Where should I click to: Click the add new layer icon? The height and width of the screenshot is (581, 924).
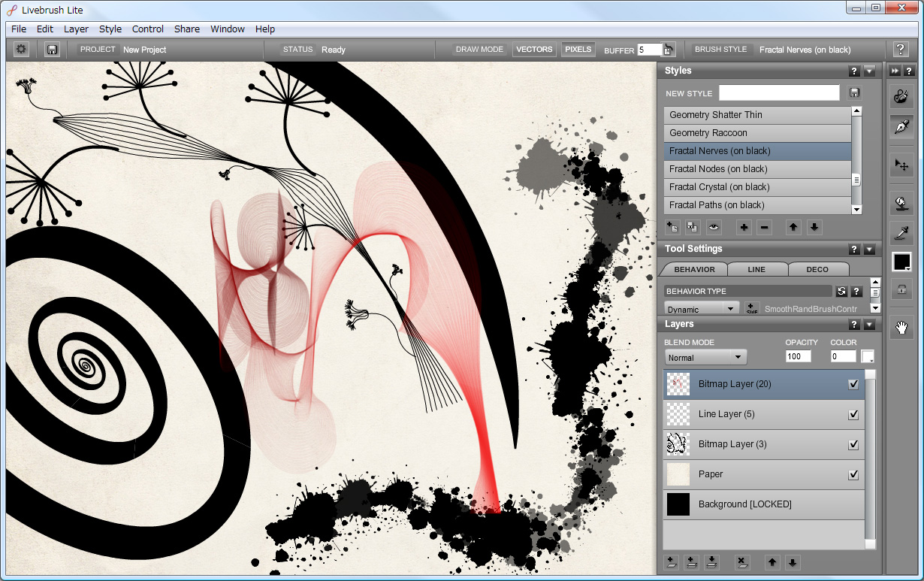[671, 561]
